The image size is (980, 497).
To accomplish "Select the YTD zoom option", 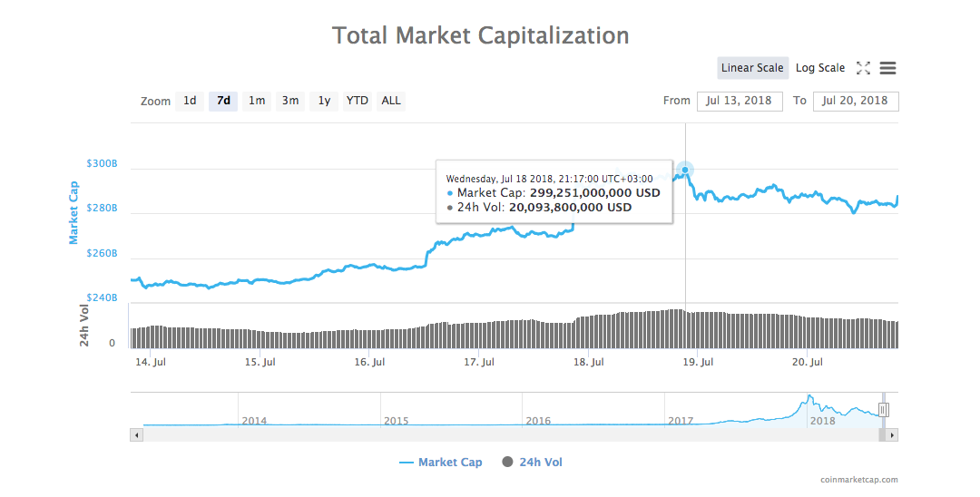I will 358,101.
